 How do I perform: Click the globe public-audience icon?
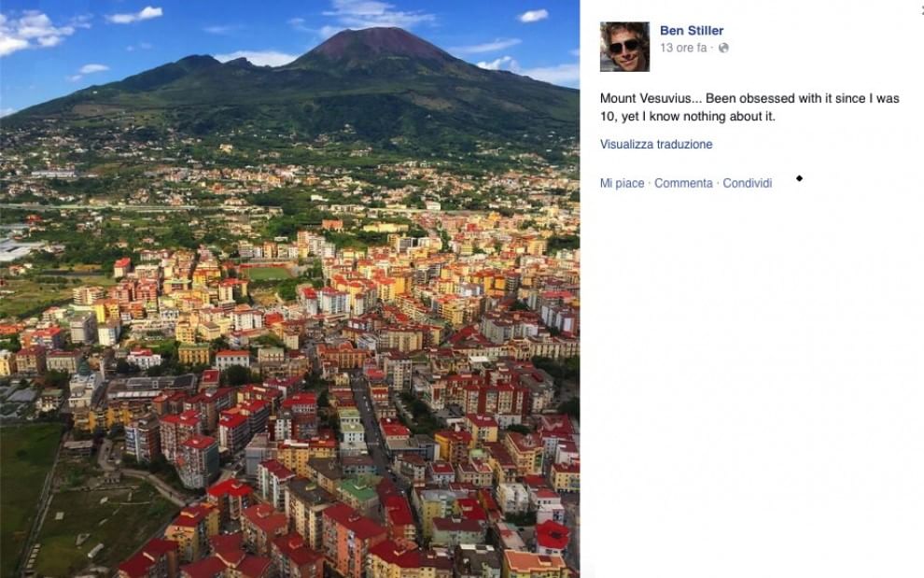coord(724,48)
